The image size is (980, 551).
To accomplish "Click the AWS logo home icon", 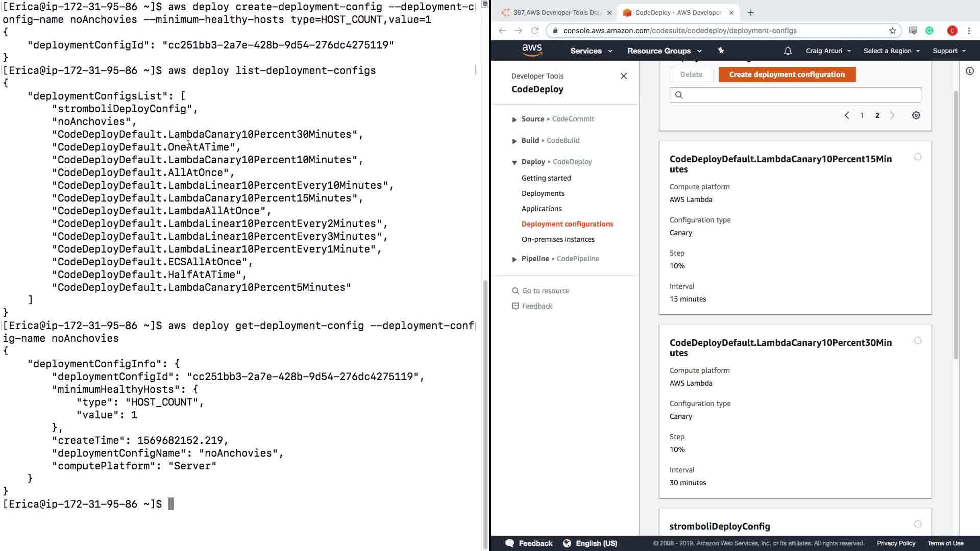I will (x=532, y=50).
